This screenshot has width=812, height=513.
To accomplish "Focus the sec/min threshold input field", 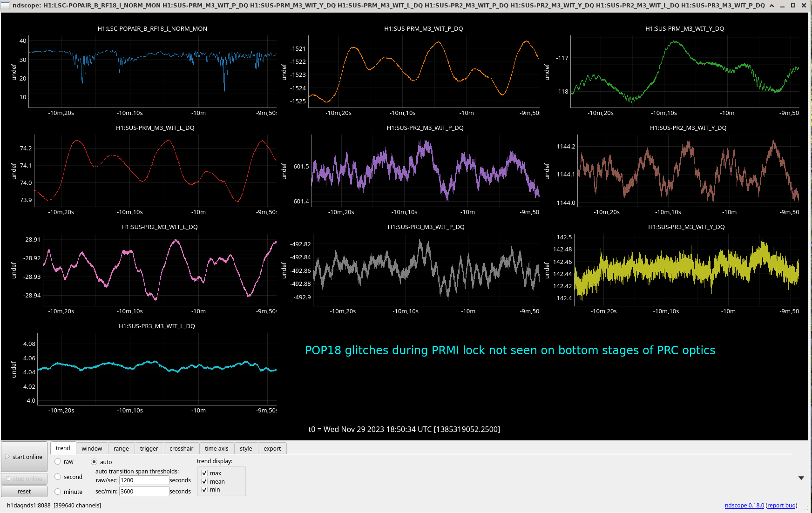I will [144, 491].
